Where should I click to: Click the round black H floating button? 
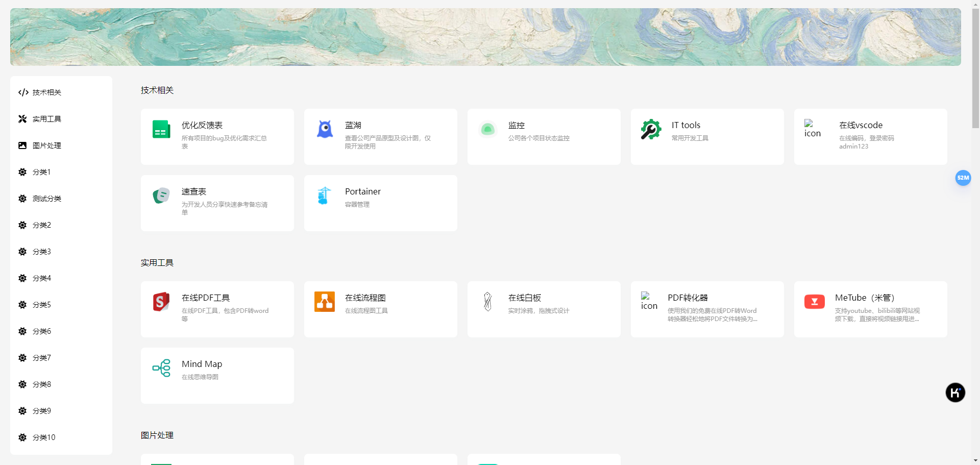click(955, 393)
